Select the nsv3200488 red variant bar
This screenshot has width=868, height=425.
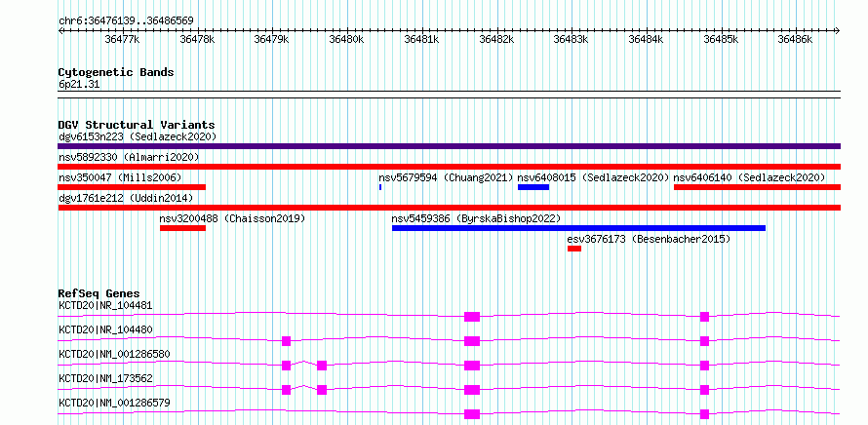[182, 228]
